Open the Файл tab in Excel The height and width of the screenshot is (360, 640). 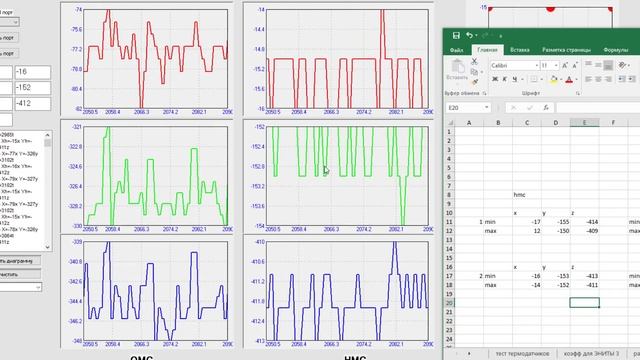coord(456,50)
